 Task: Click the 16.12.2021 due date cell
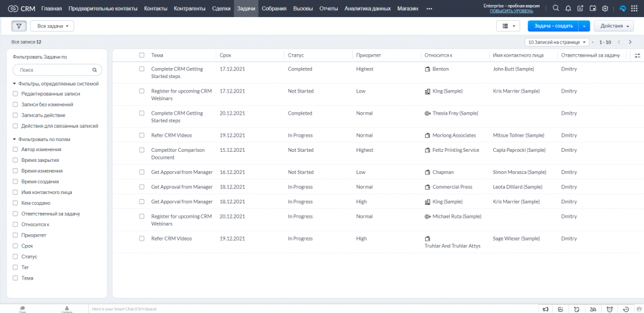(232, 173)
